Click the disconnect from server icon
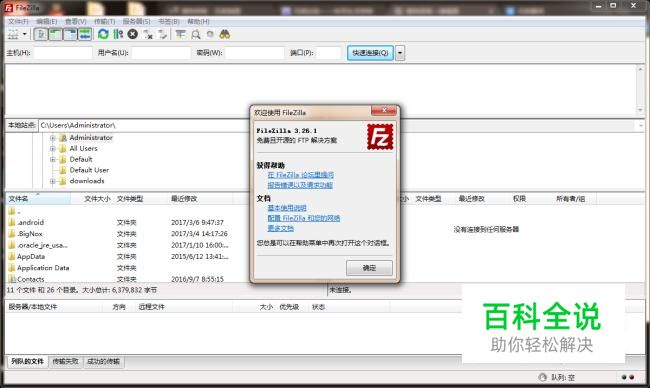 [148, 35]
